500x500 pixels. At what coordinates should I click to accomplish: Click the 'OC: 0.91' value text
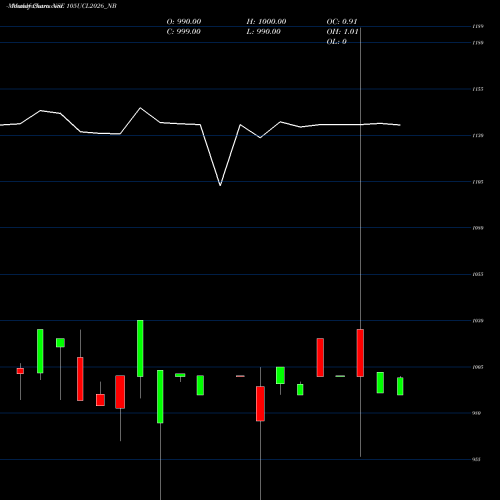[342, 22]
